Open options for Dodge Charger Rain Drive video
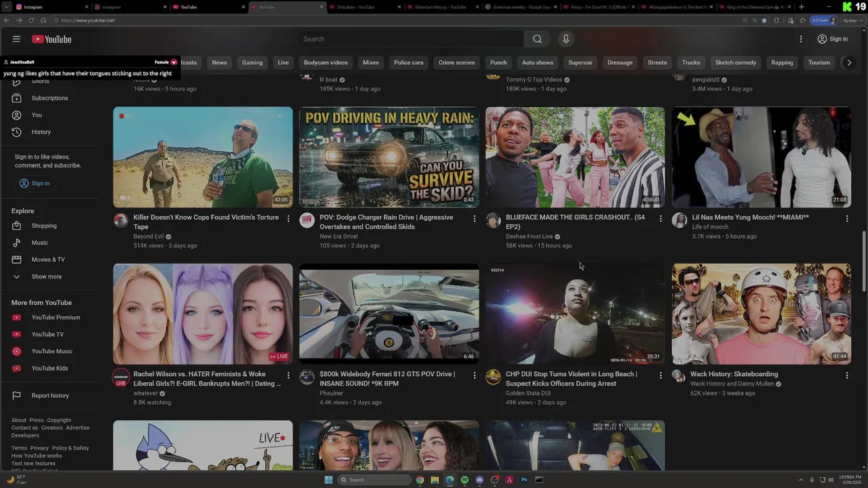The height and width of the screenshot is (488, 868). [x=475, y=219]
